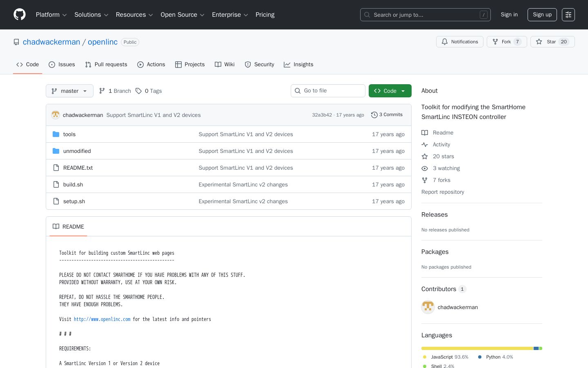Click the Readme book icon in About
588x368 pixels.
(425, 132)
